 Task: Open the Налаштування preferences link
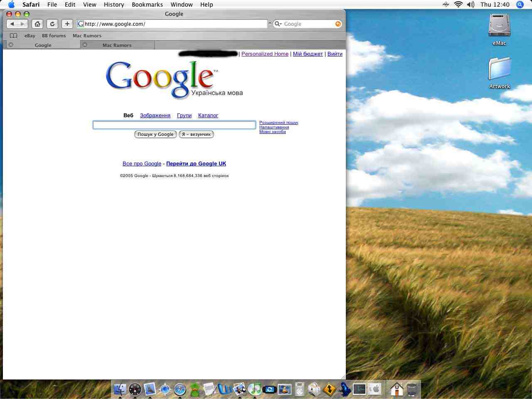274,127
